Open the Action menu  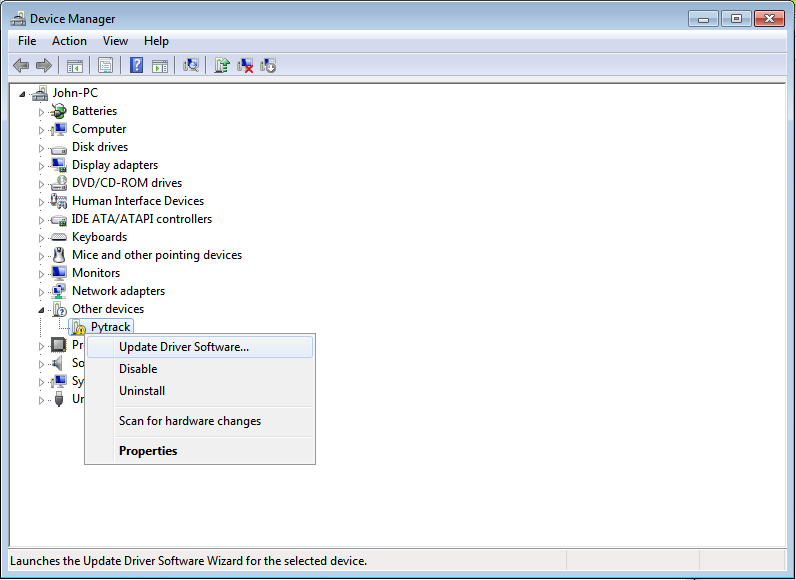69,41
